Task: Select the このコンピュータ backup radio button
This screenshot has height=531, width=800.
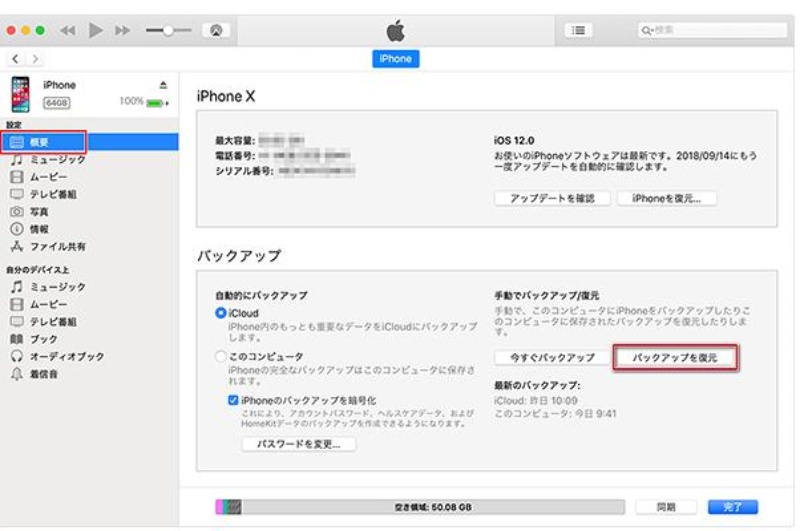Action: pos(220,356)
